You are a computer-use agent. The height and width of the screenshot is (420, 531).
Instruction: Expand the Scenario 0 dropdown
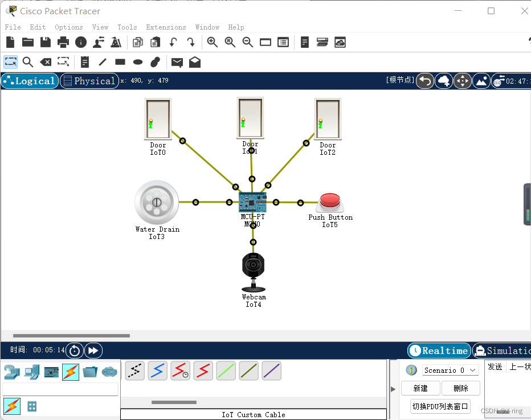coord(451,370)
